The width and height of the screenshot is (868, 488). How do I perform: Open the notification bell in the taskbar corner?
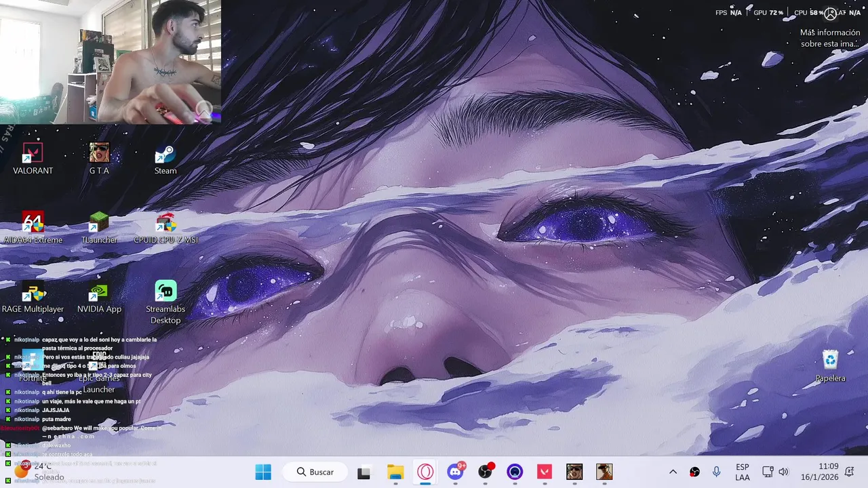(x=849, y=472)
